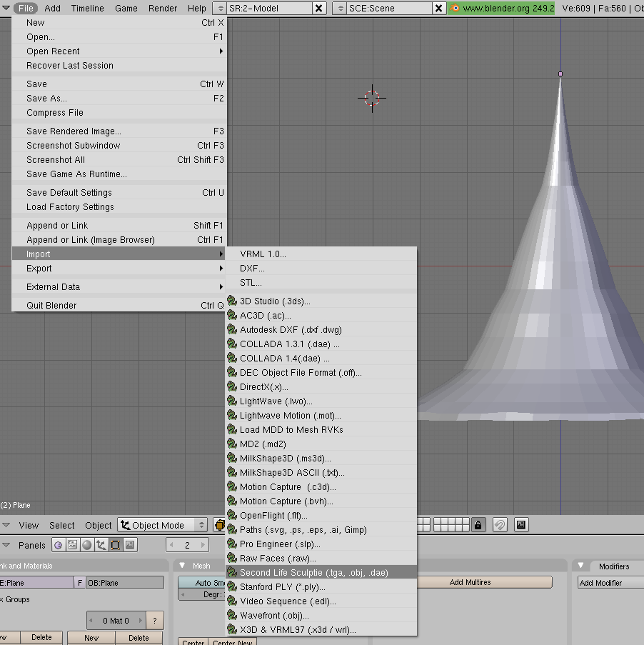Collapse the Modifiers panel triangle
This screenshot has height=645, width=644.
580,566
